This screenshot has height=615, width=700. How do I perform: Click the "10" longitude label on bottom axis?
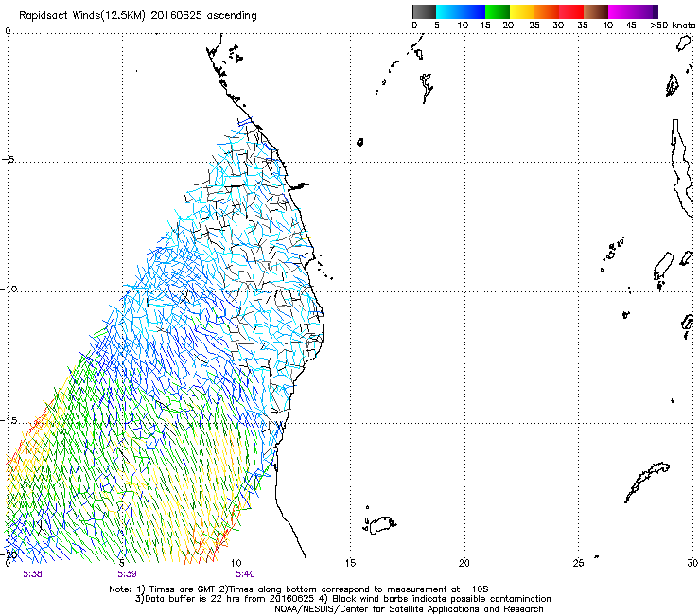pos(236,563)
